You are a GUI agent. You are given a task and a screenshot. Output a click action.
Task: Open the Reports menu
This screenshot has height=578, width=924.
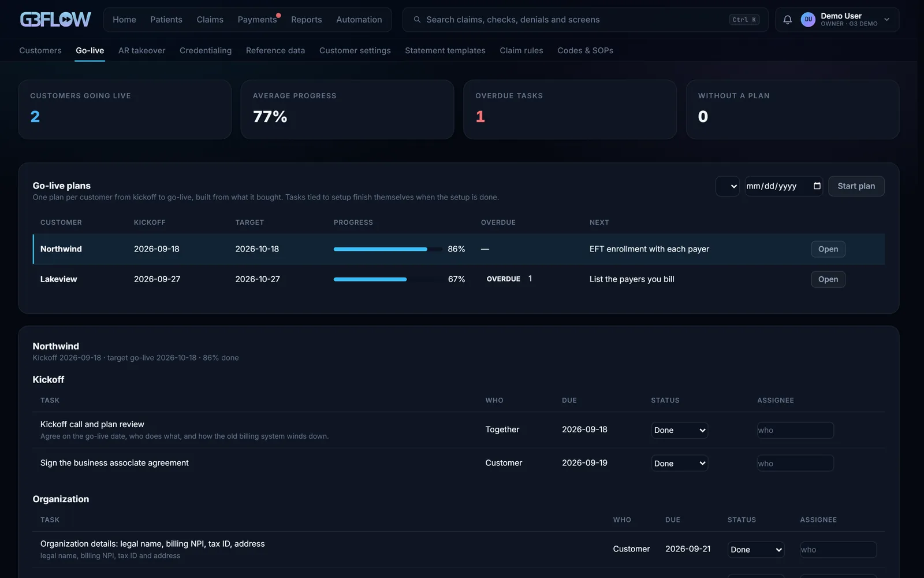[306, 20]
